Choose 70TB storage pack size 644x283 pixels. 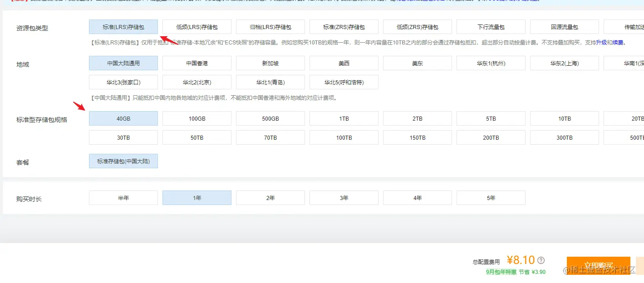tap(270, 137)
